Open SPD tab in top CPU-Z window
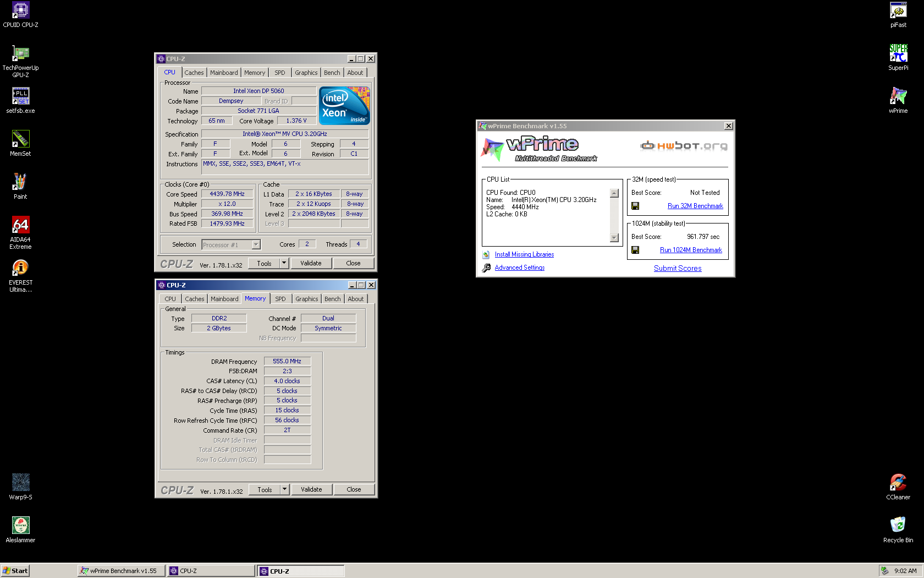 280,73
